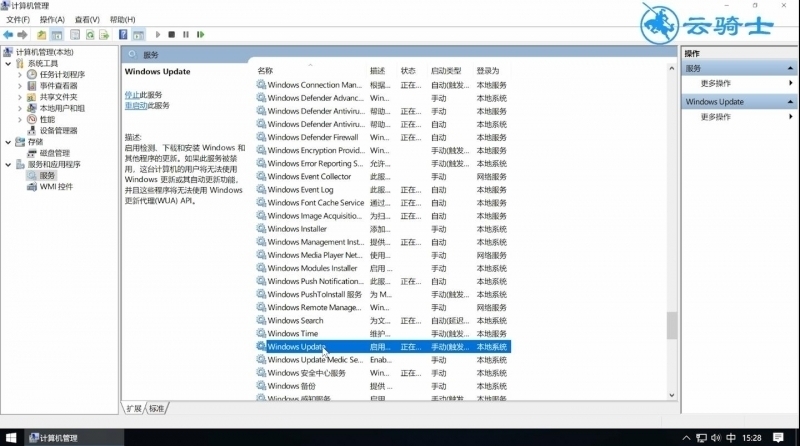800x446 pixels.
Task: Expand the 性能 tree node
Action: pos(20,119)
